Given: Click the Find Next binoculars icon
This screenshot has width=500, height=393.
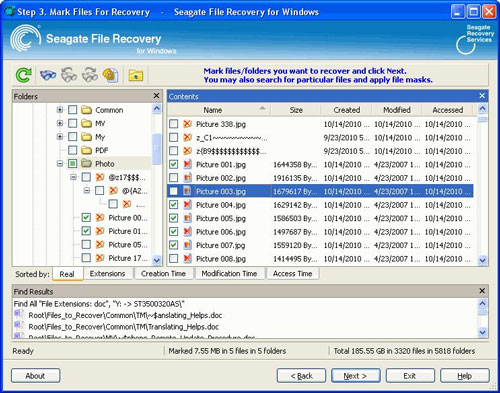Looking at the screenshot, I should pyautogui.click(x=90, y=75).
